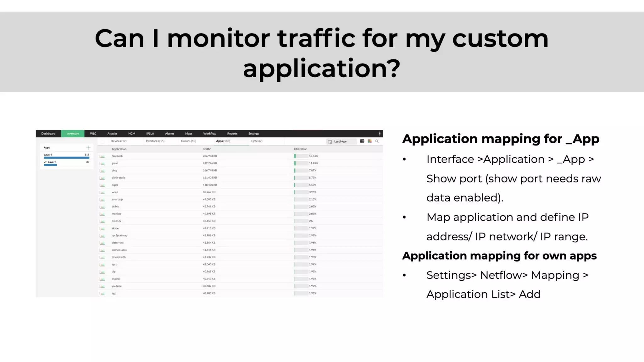Sort by Traffic column header
The image size is (644, 362).
(207, 149)
